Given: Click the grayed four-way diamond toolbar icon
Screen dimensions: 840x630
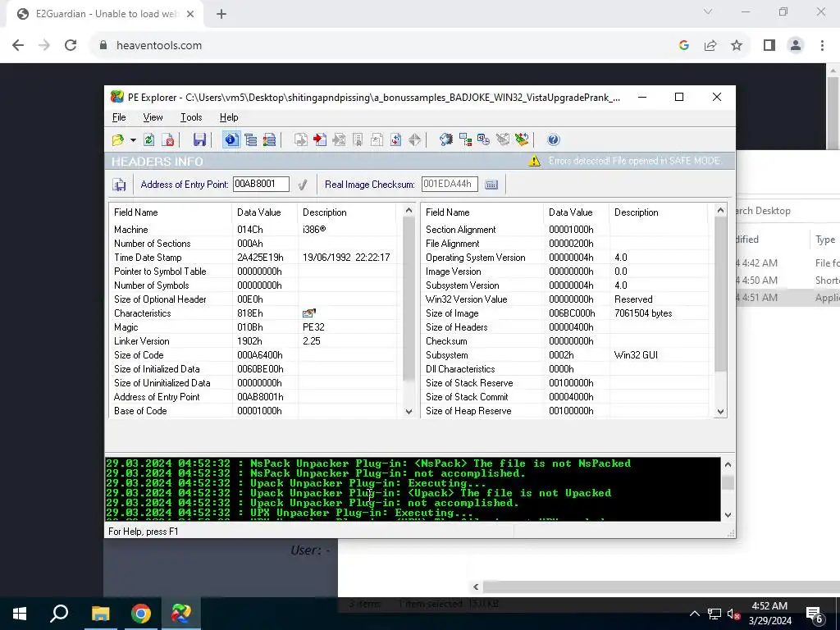Looking at the screenshot, I should [x=414, y=139].
